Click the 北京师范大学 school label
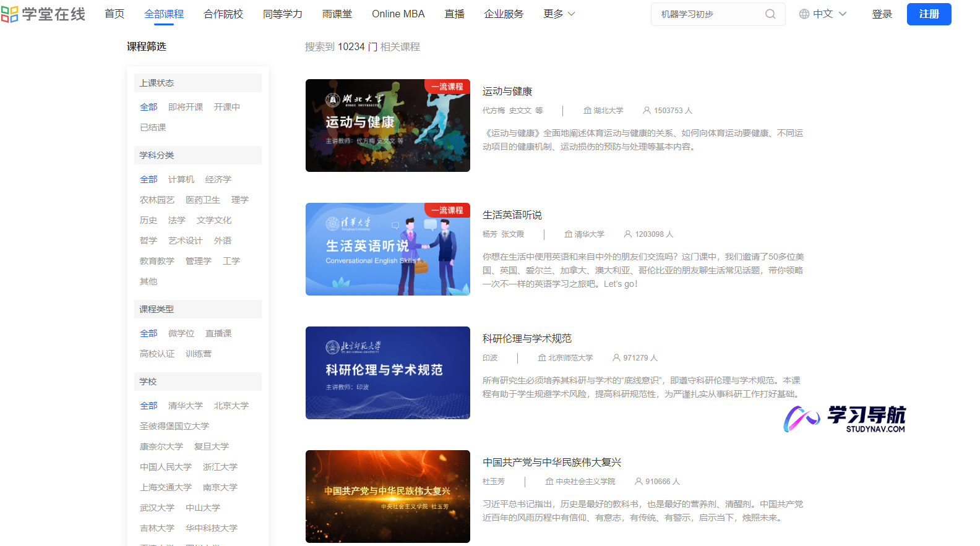This screenshot has width=980, height=546. [x=570, y=358]
